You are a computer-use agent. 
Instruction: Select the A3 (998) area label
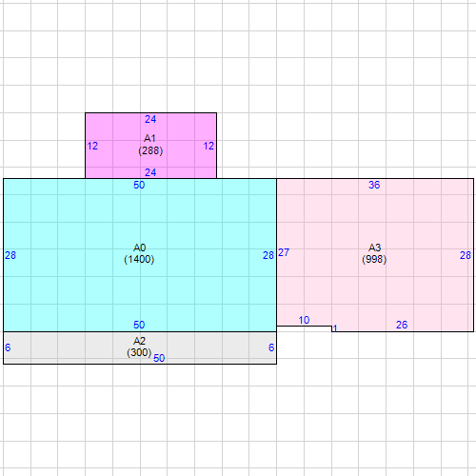[374, 253]
